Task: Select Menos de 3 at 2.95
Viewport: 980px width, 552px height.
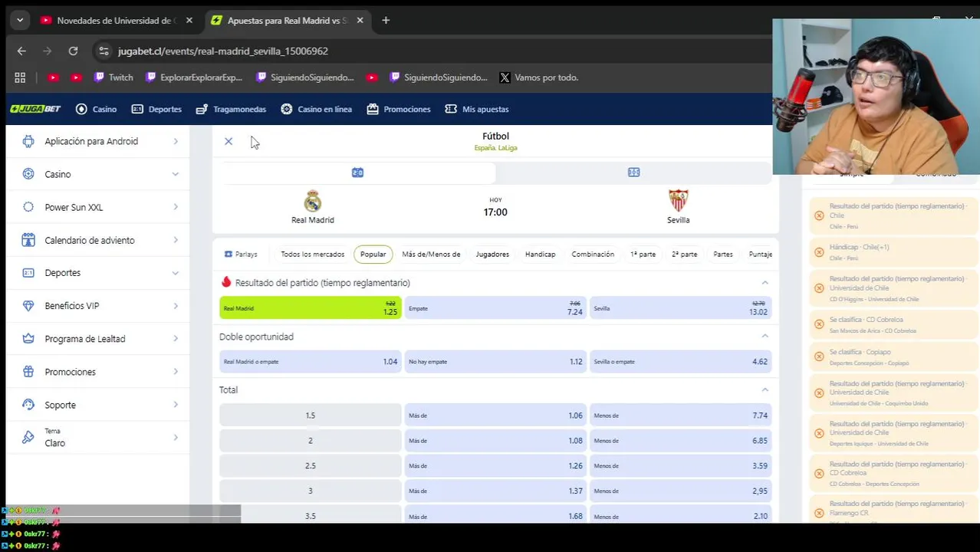Action: (x=680, y=491)
